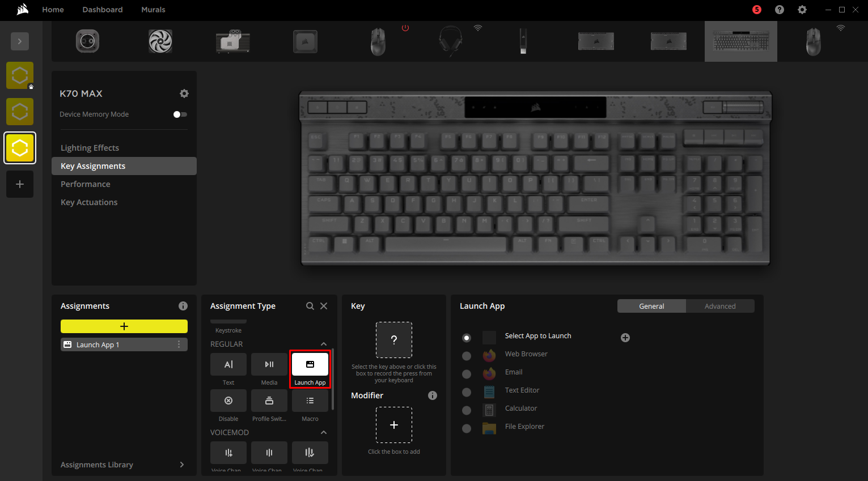Select the Text assignment type
868x481 pixels.
(228, 364)
